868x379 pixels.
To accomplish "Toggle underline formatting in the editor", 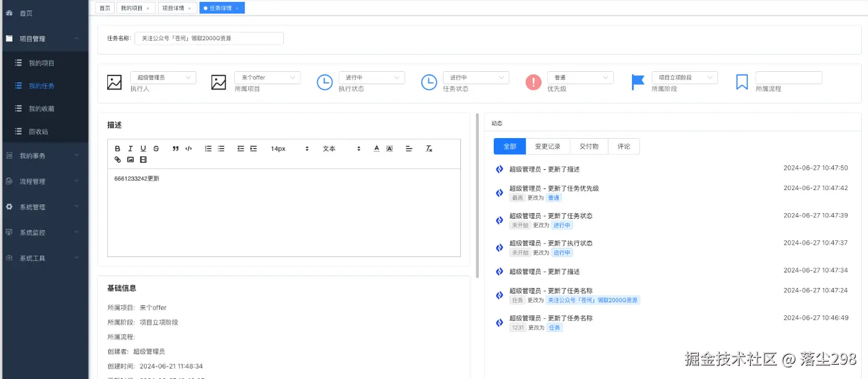I will point(143,149).
